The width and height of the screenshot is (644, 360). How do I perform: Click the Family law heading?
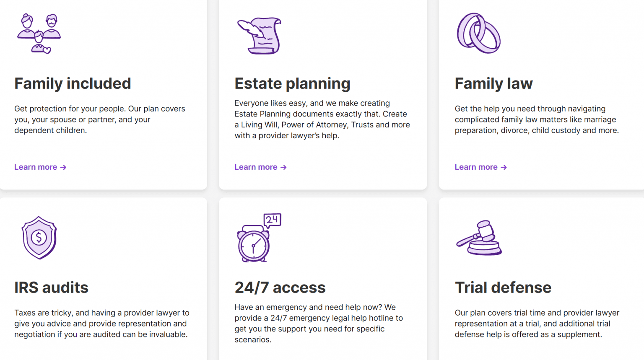tap(493, 83)
